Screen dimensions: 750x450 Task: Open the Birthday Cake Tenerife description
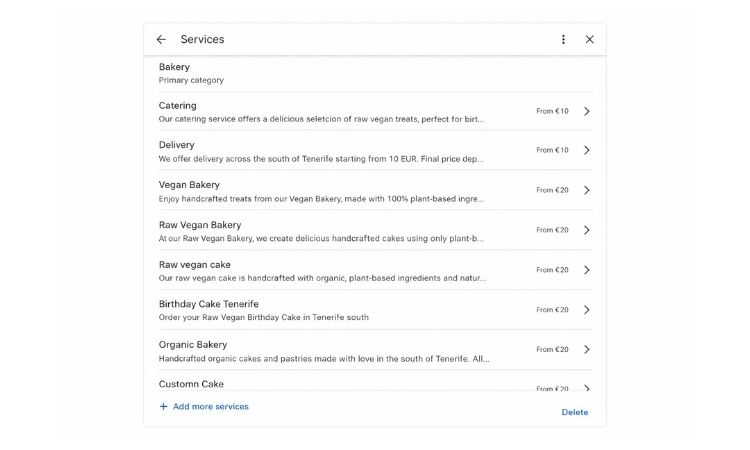[264, 318]
